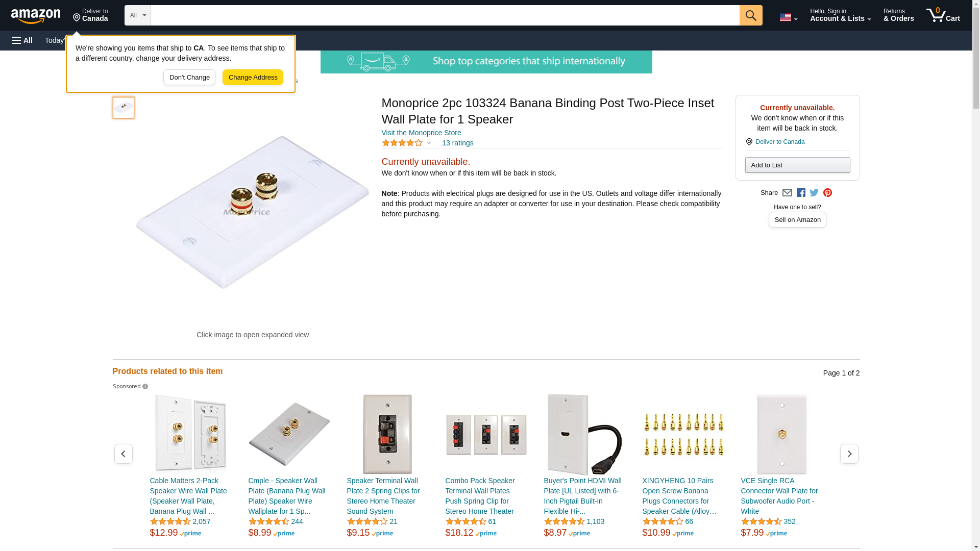980x551 pixels.
Task: Open the All search category dropdown
Action: click(x=138, y=15)
